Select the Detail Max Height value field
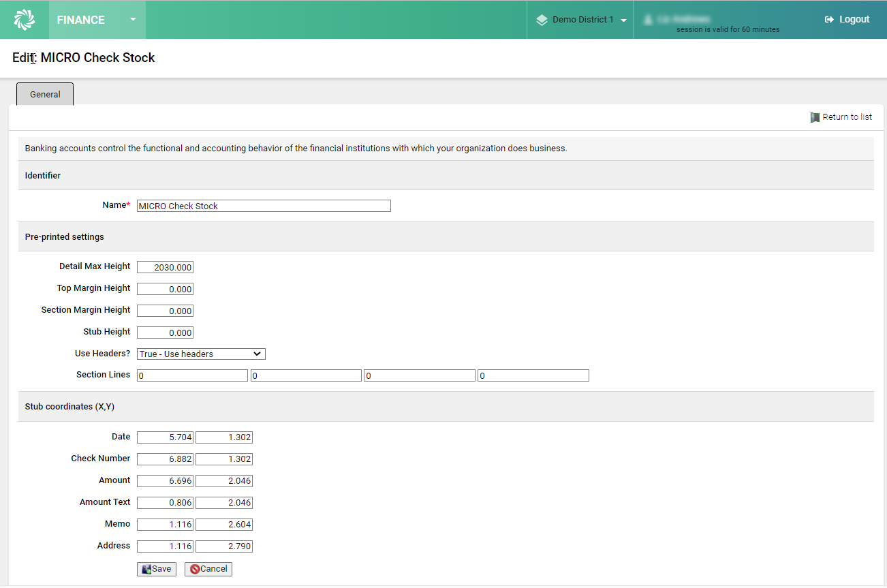This screenshot has width=887, height=588. [165, 266]
